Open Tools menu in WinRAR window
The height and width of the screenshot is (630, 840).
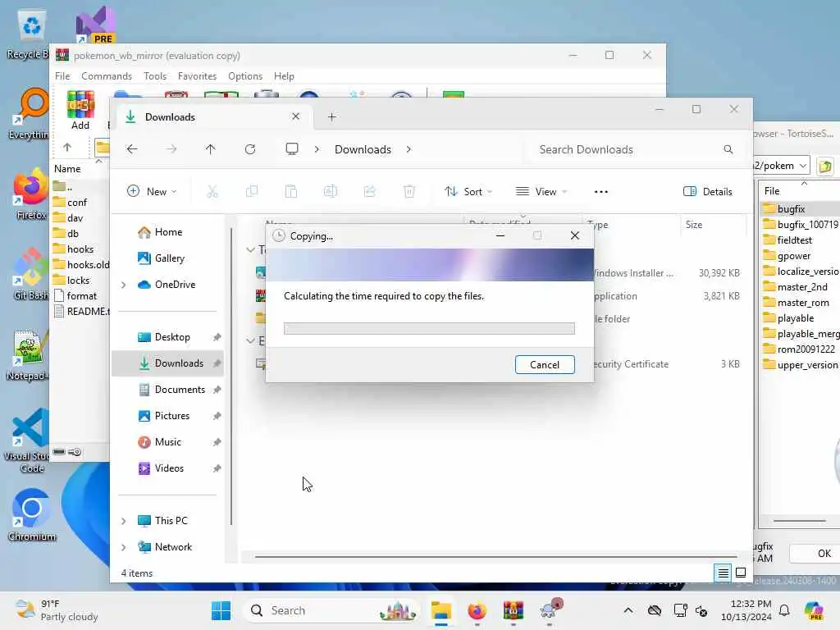(155, 76)
